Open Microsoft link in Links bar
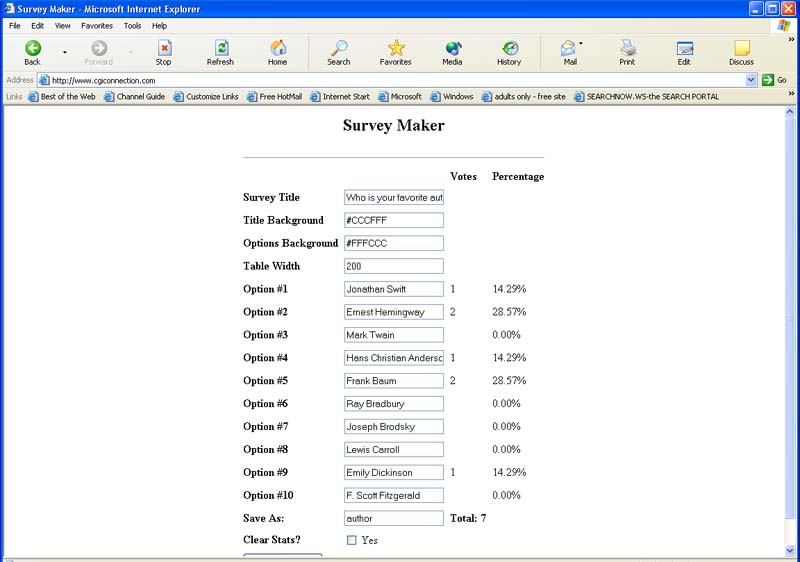 coord(400,96)
